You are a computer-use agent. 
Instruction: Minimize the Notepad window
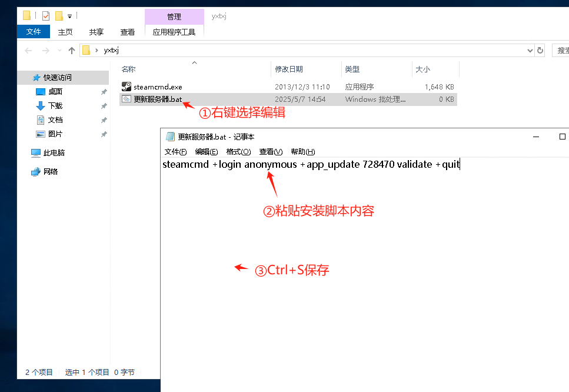coord(536,137)
